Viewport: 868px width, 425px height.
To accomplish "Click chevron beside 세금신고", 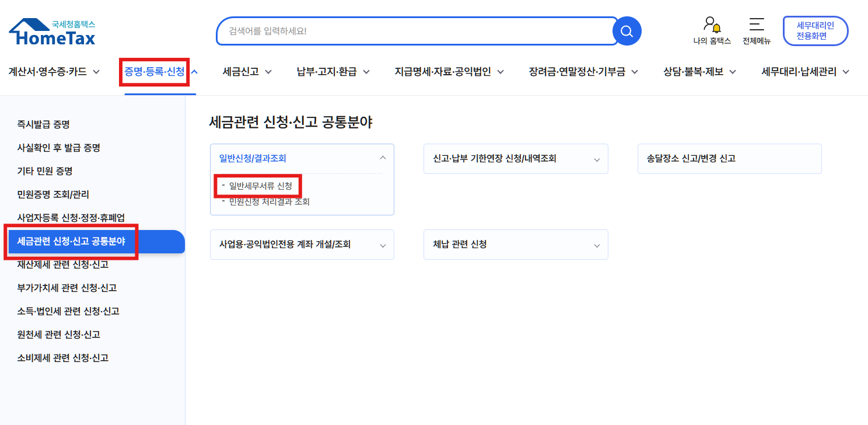I will point(268,72).
